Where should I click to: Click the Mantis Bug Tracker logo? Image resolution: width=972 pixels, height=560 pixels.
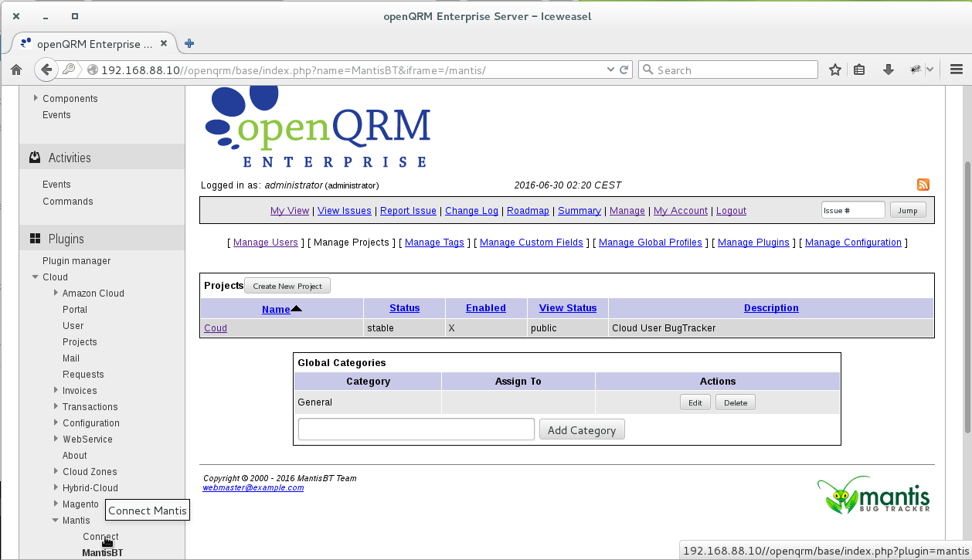874,495
